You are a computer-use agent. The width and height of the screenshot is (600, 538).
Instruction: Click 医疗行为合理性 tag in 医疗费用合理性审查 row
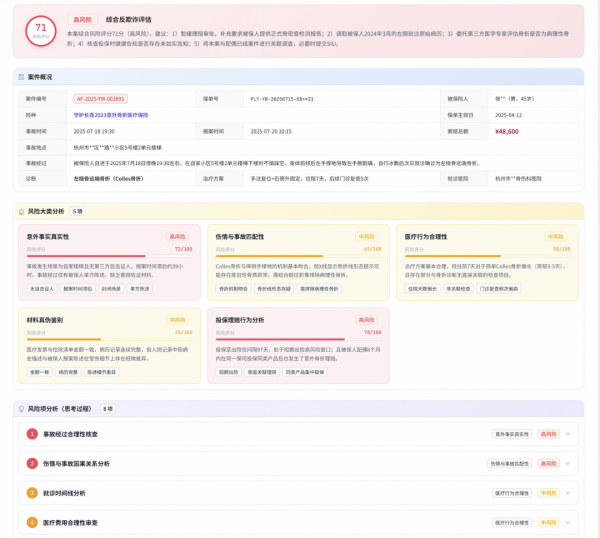[x=512, y=522]
